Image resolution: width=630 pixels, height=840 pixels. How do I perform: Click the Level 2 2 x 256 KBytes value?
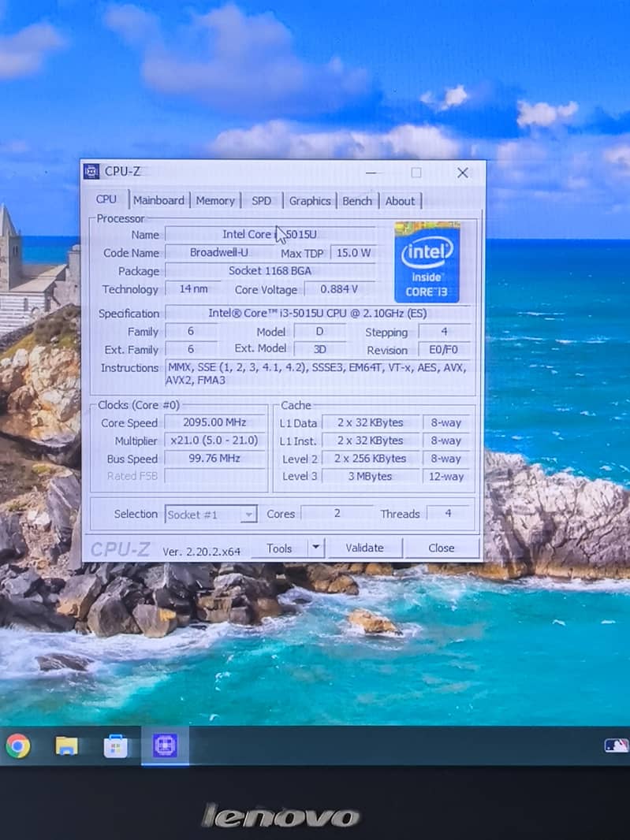point(370,459)
